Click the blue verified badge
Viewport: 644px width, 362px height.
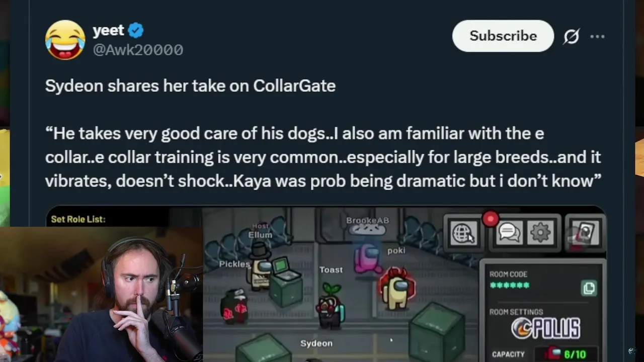[x=136, y=31]
